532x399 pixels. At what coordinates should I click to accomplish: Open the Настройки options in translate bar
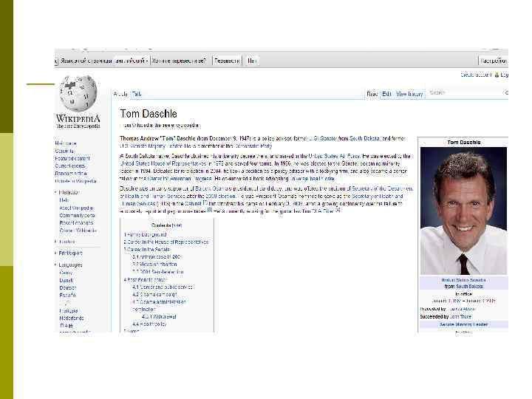pos(494,61)
